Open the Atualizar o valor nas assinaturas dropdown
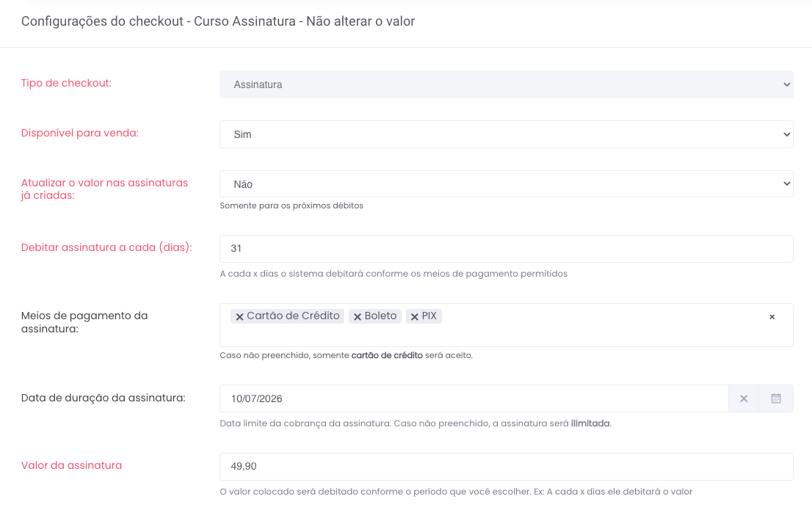The width and height of the screenshot is (812, 510). click(x=506, y=183)
